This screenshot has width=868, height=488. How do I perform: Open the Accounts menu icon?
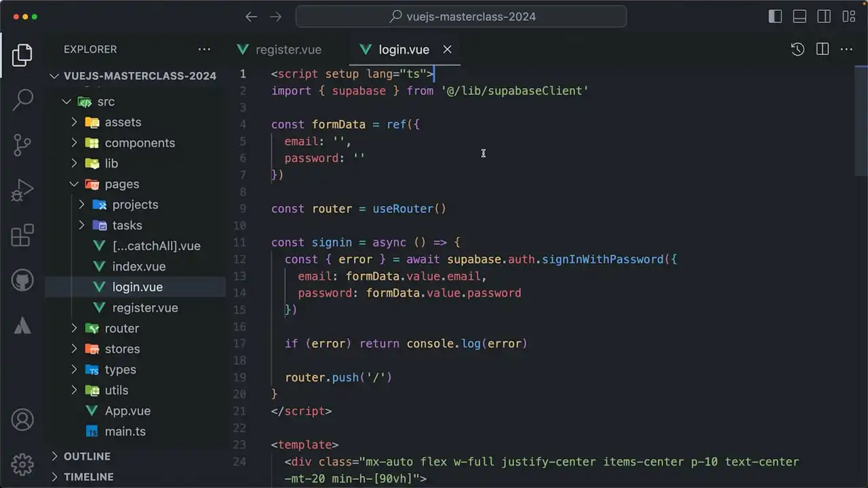click(x=22, y=420)
